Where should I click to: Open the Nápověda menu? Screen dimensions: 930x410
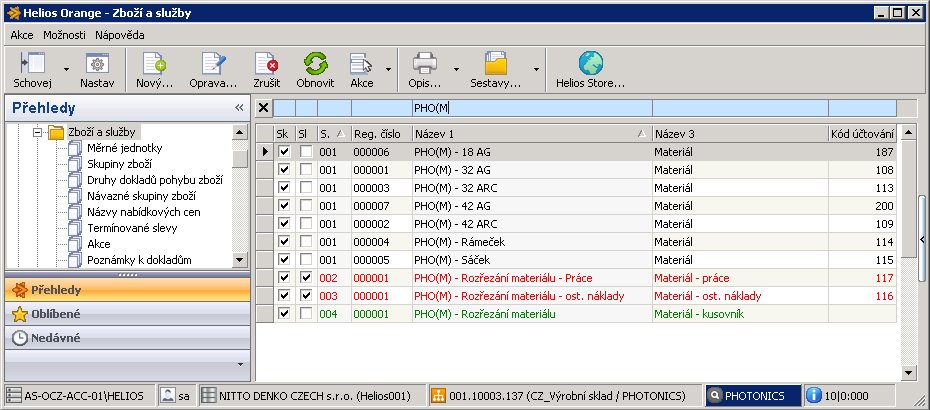click(x=120, y=35)
